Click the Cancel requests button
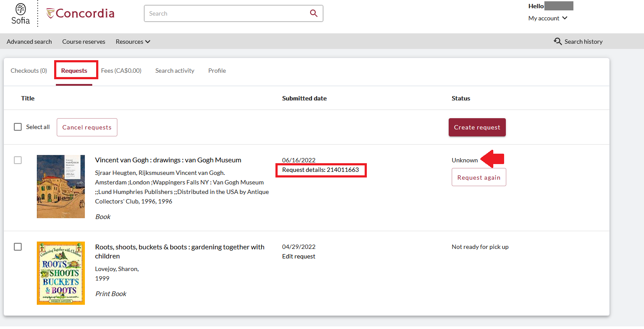644x329 pixels. point(87,127)
